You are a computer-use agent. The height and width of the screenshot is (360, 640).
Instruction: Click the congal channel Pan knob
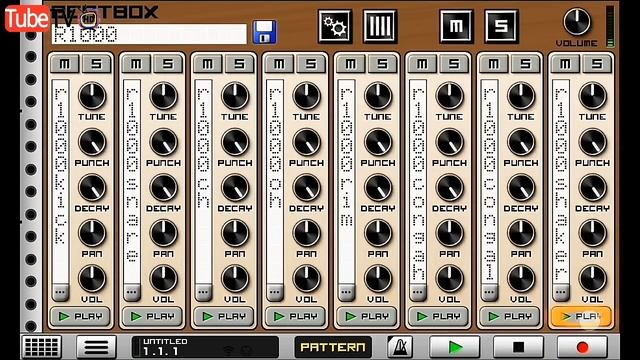tap(521, 233)
